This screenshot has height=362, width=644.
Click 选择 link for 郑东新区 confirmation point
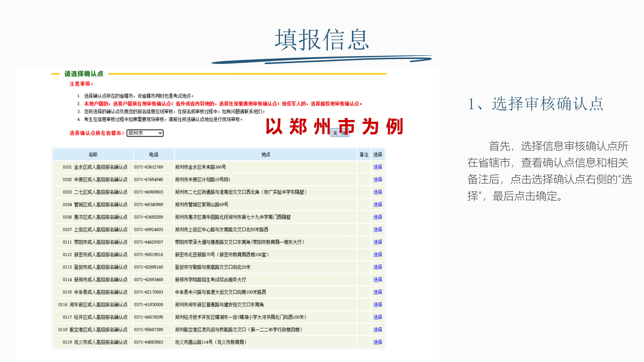(378, 304)
